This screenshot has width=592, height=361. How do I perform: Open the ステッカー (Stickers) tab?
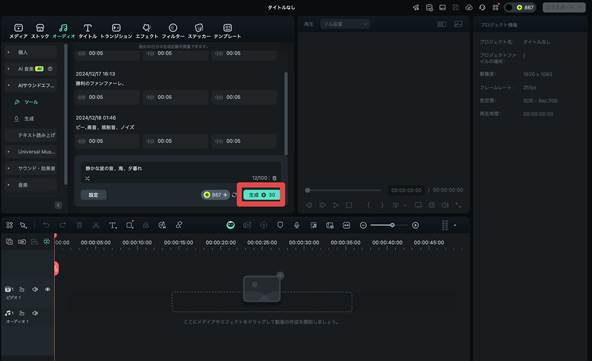199,31
